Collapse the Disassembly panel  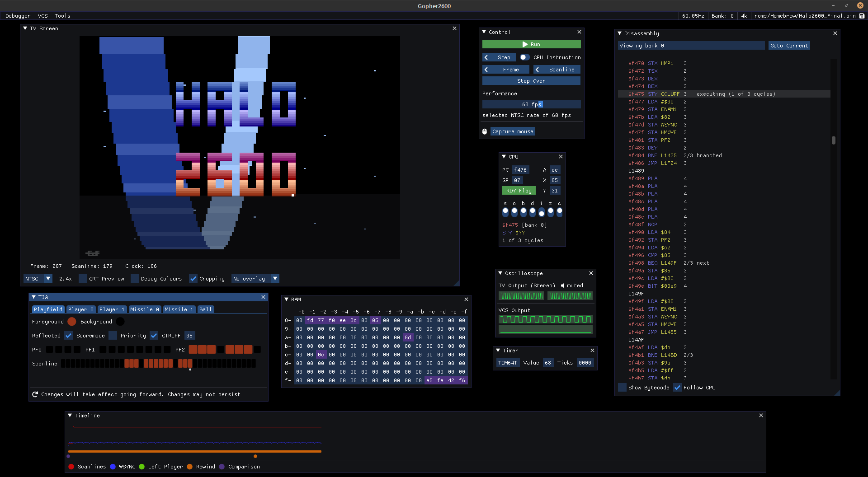click(620, 33)
